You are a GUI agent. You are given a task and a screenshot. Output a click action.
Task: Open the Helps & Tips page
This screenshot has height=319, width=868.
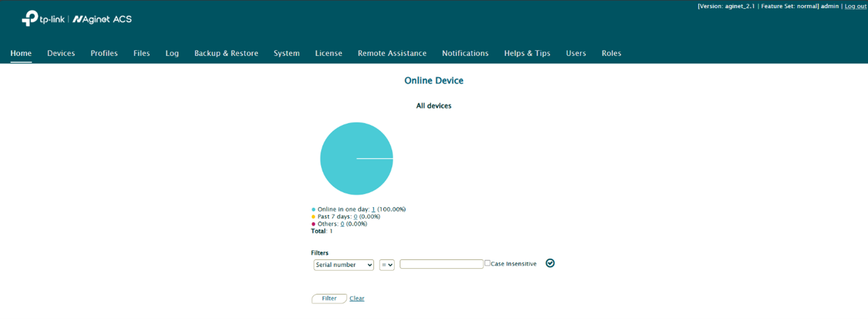[x=527, y=53]
